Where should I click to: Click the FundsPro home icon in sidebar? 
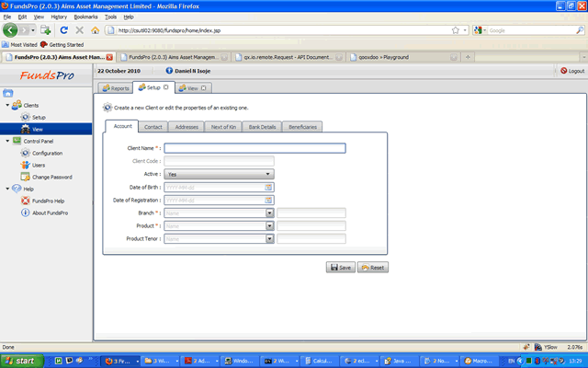tap(8, 93)
